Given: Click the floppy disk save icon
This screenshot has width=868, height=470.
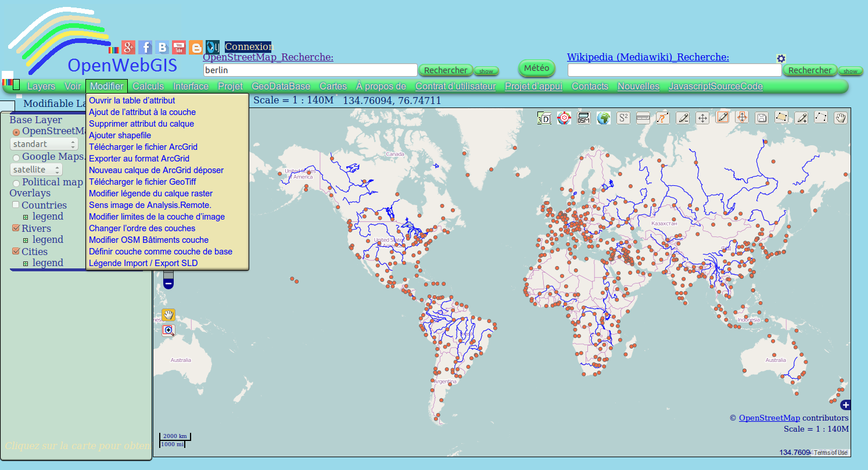Looking at the screenshot, I should pos(762,118).
